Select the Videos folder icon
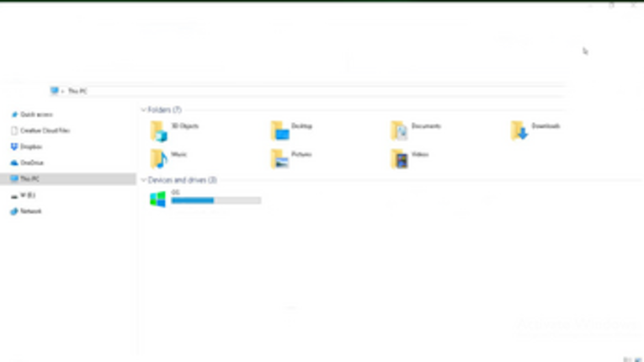The image size is (644, 362). (x=399, y=159)
